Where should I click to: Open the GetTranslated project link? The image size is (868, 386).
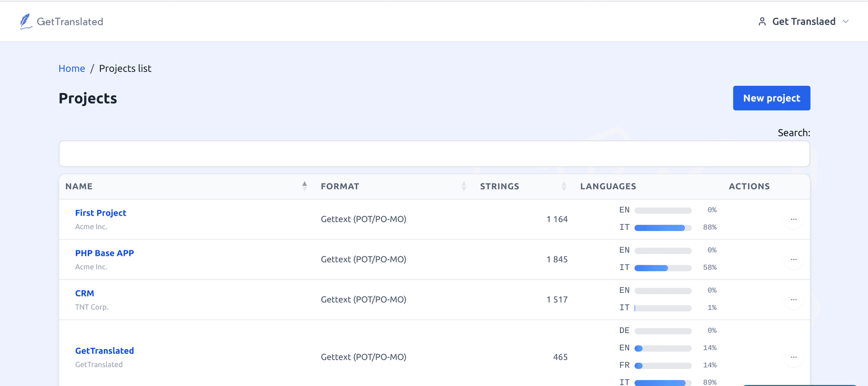(104, 351)
